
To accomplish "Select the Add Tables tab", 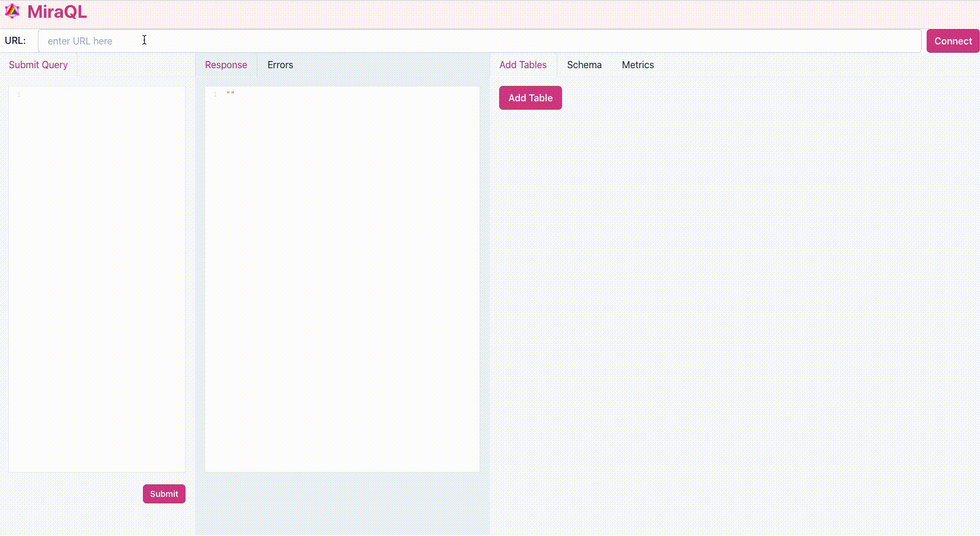I will coord(523,65).
